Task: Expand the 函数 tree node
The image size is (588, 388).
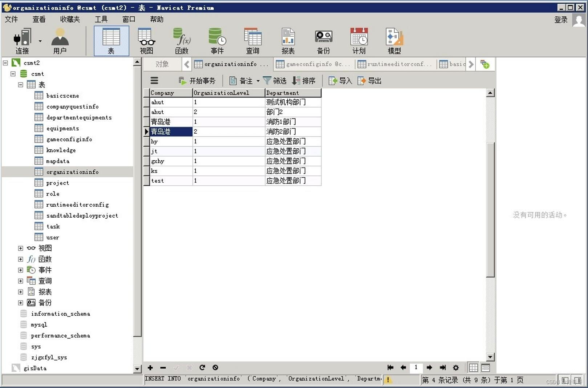Action: point(21,259)
